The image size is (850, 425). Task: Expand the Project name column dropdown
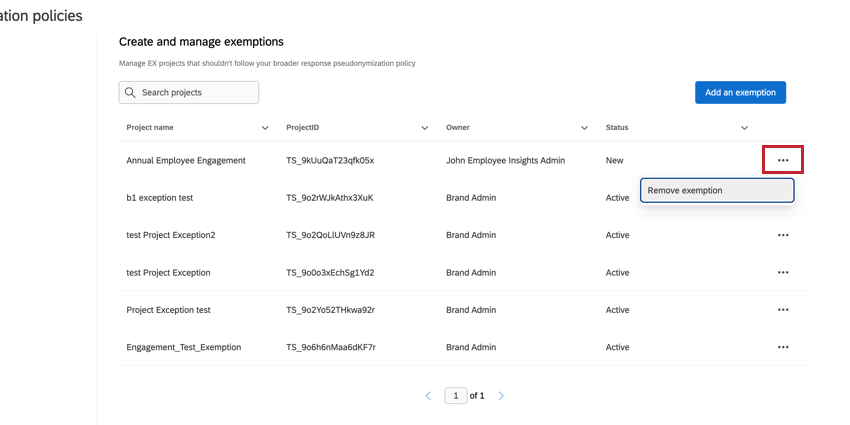(265, 128)
